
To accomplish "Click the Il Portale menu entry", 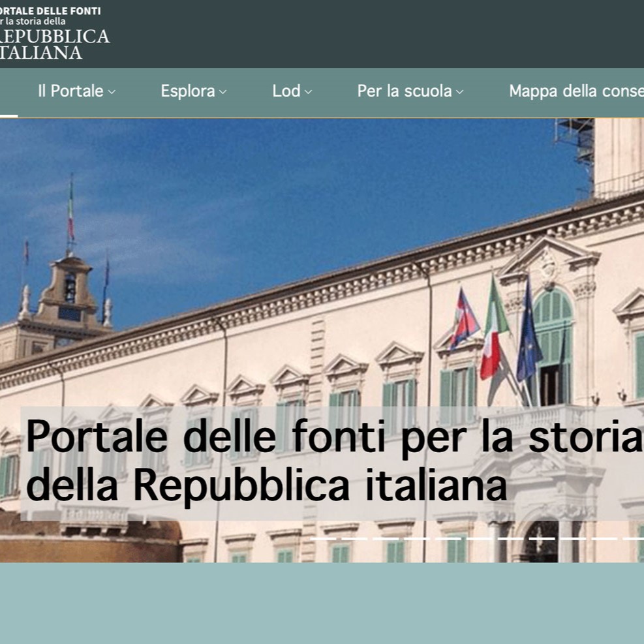I will pos(72,91).
